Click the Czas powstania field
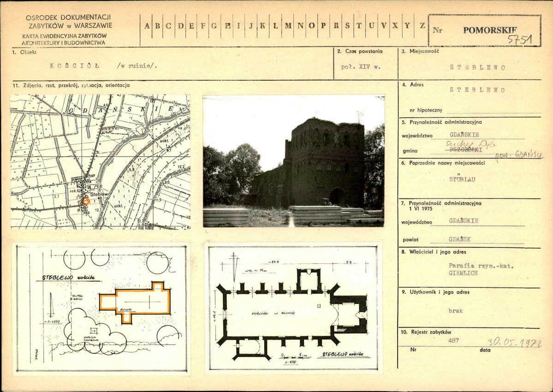Image resolution: width=553 pixels, height=392 pixels. 360,67
